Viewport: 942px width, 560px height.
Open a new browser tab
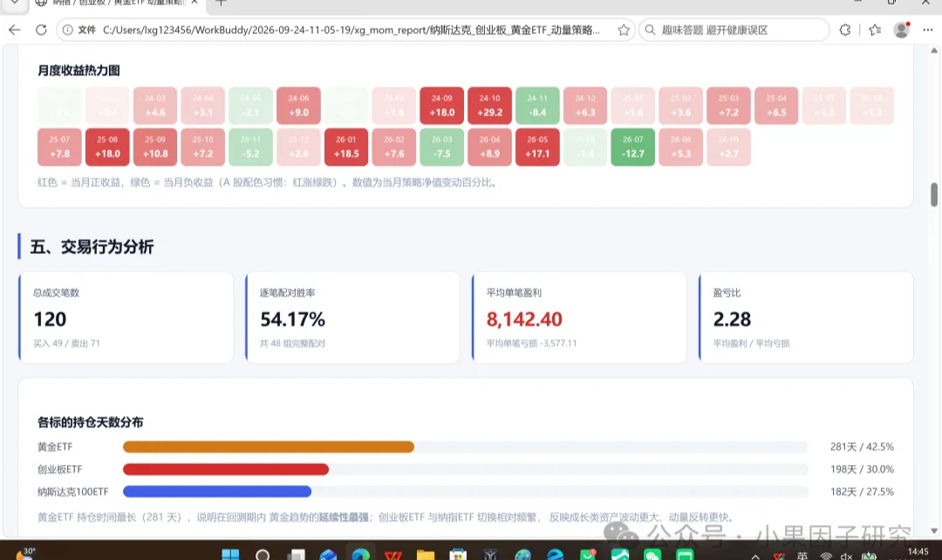(x=221, y=3)
